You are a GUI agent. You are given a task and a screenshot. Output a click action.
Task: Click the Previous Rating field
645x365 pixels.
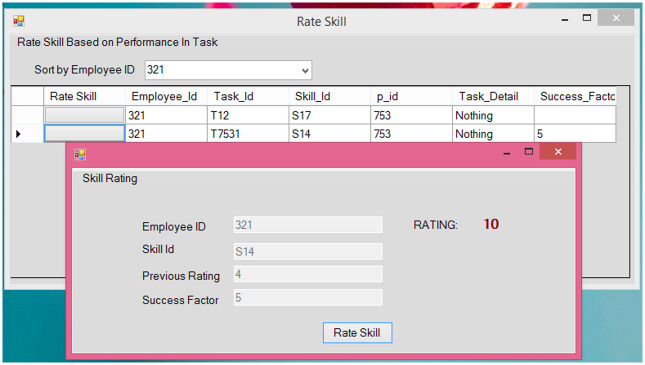308,274
